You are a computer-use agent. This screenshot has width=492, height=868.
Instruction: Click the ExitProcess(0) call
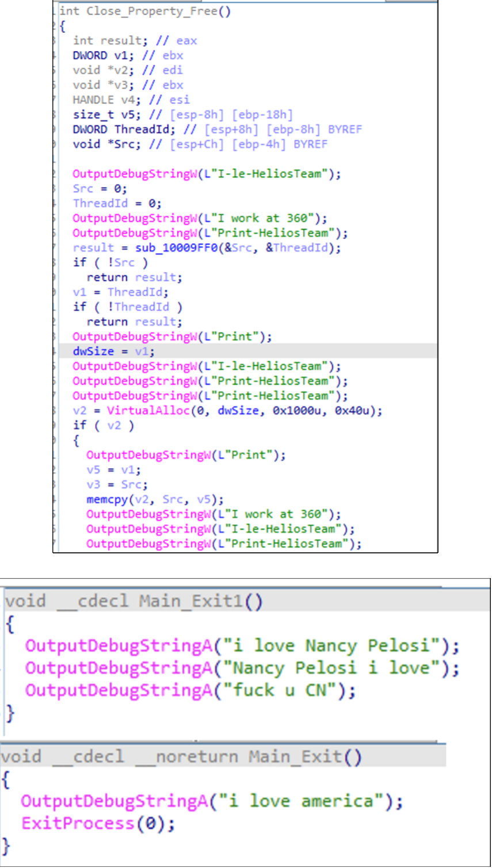(x=98, y=824)
